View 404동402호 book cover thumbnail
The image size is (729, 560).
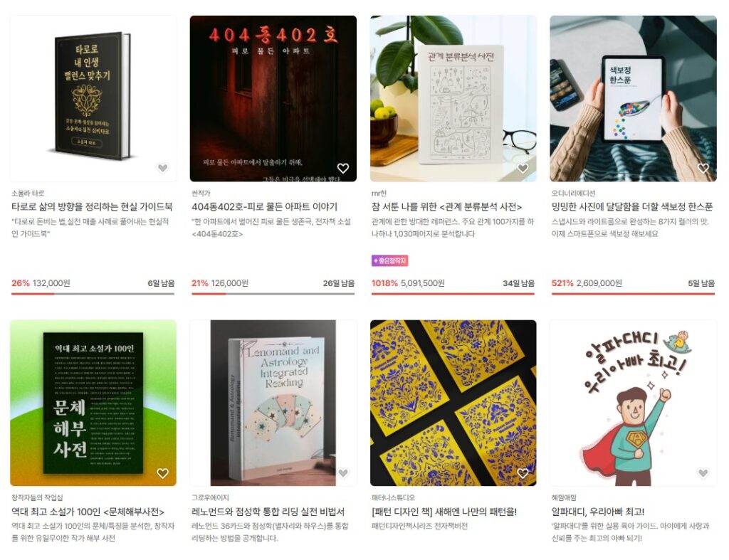273,98
